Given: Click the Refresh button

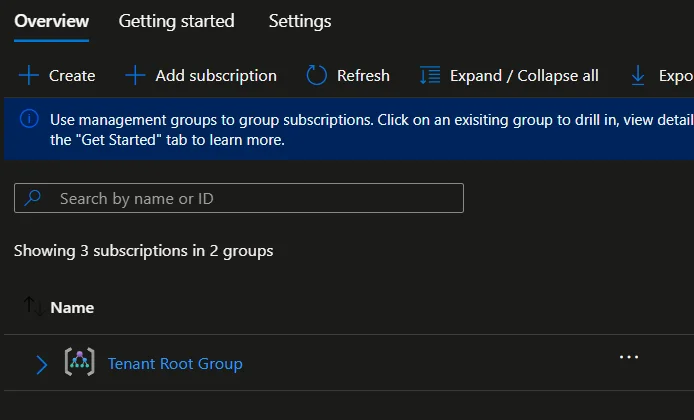Looking at the screenshot, I should [348, 76].
